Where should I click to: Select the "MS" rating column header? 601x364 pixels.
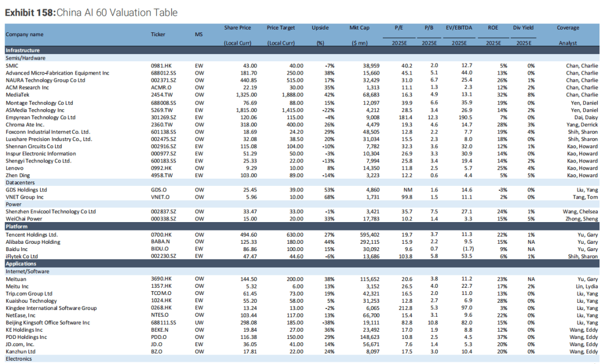pos(199,35)
